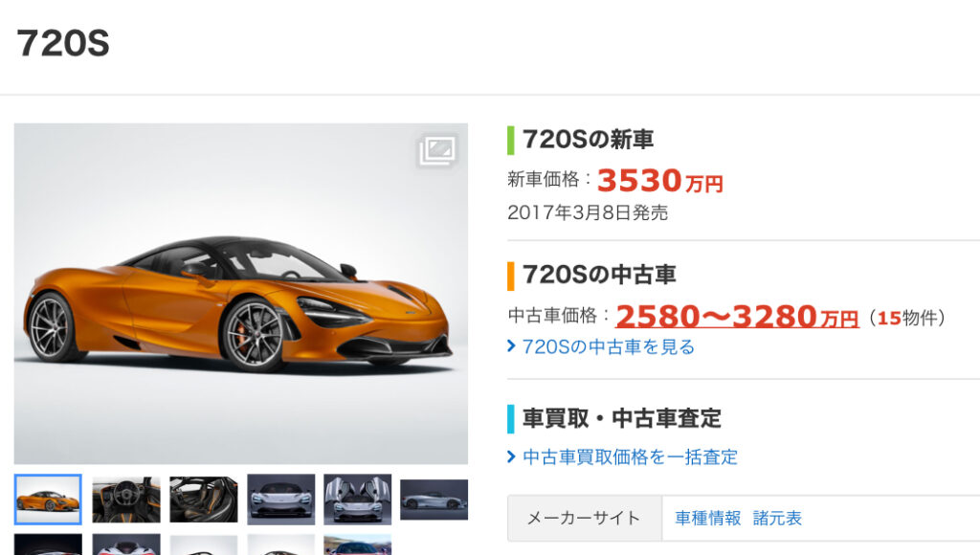Select the steering wheel interior thumbnail
Image resolution: width=980 pixels, height=555 pixels.
pos(126,499)
